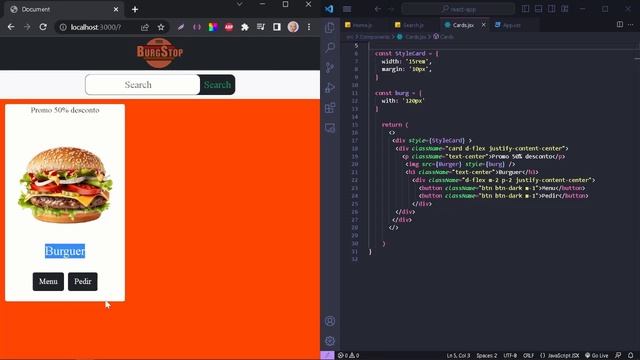Viewport: 640px width, 360px height.
Task: Click browser forward arrow
Action: (x=27, y=27)
